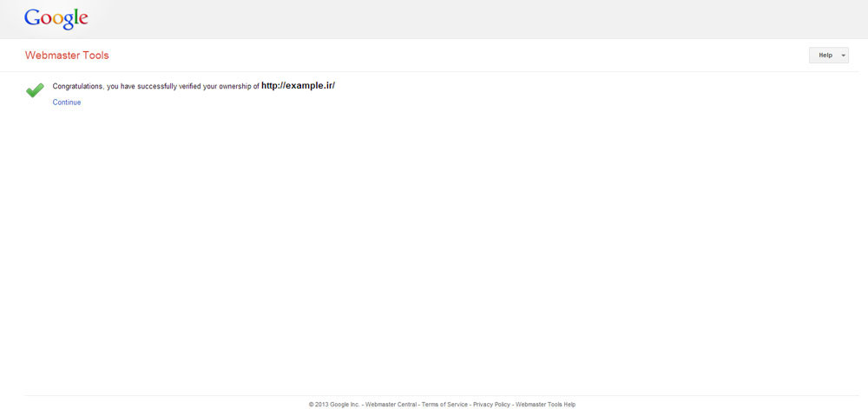The height and width of the screenshot is (409, 868).
Task: Open the Webmaster Central footer link
Action: (391, 405)
